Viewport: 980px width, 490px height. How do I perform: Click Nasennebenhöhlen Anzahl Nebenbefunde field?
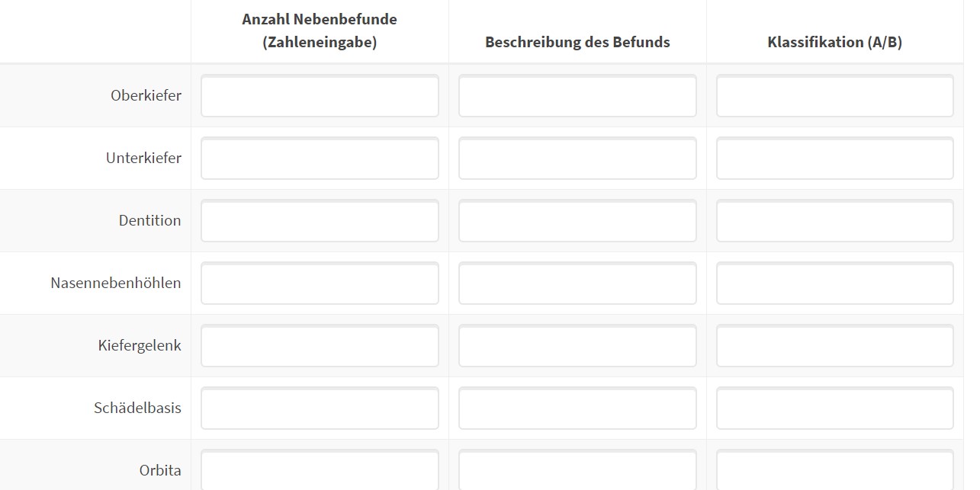pyautogui.click(x=320, y=283)
